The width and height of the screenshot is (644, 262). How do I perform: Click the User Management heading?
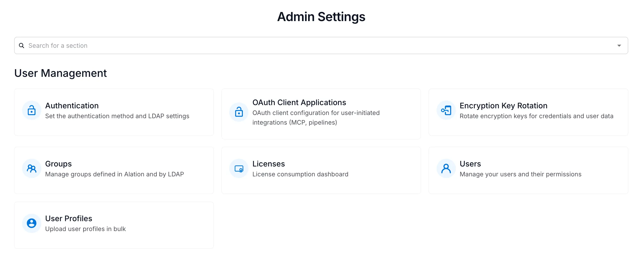pos(61,73)
